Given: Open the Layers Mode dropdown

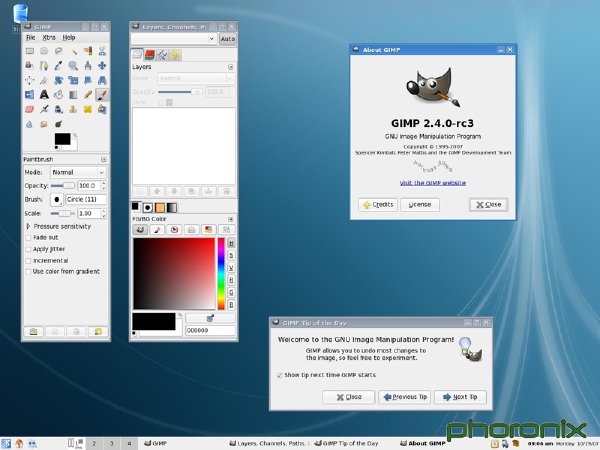Looking at the screenshot, I should point(195,78).
